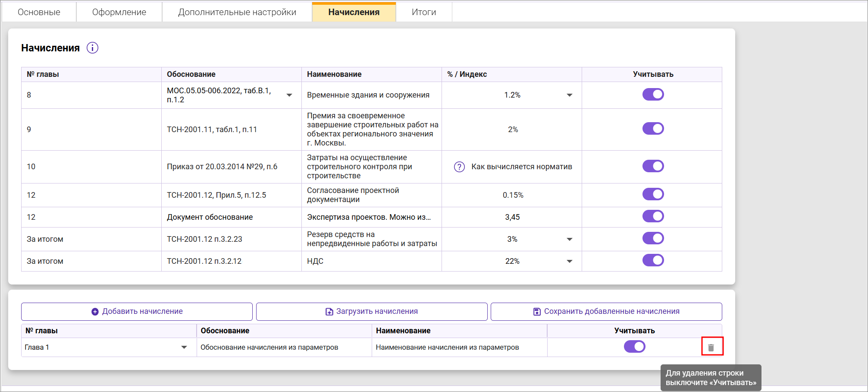The height and width of the screenshot is (392, 868).
Task: Click the save icon in Сохранить добавленные начисления
Action: point(537,312)
